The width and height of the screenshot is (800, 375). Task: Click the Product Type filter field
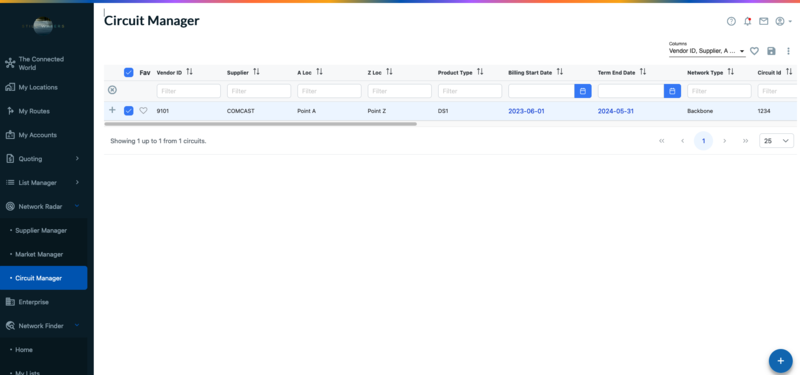tap(470, 91)
